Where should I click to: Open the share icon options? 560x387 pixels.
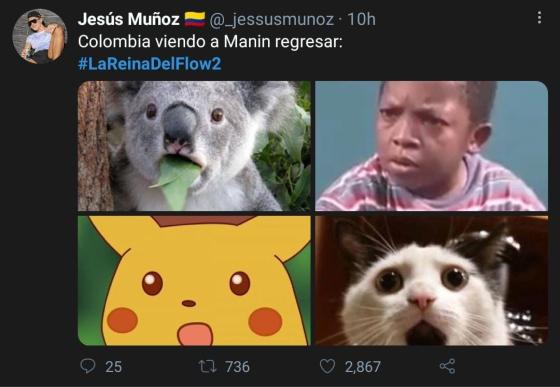click(x=447, y=366)
